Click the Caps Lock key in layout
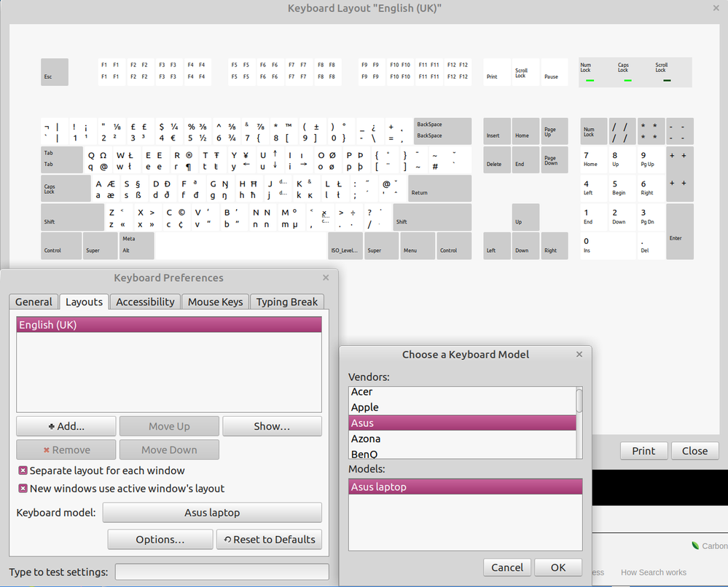The width and height of the screenshot is (728, 587). (x=65, y=189)
